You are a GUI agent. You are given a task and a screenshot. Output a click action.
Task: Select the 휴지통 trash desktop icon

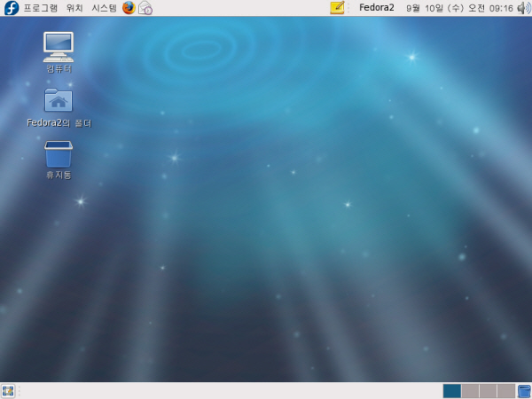click(59, 160)
